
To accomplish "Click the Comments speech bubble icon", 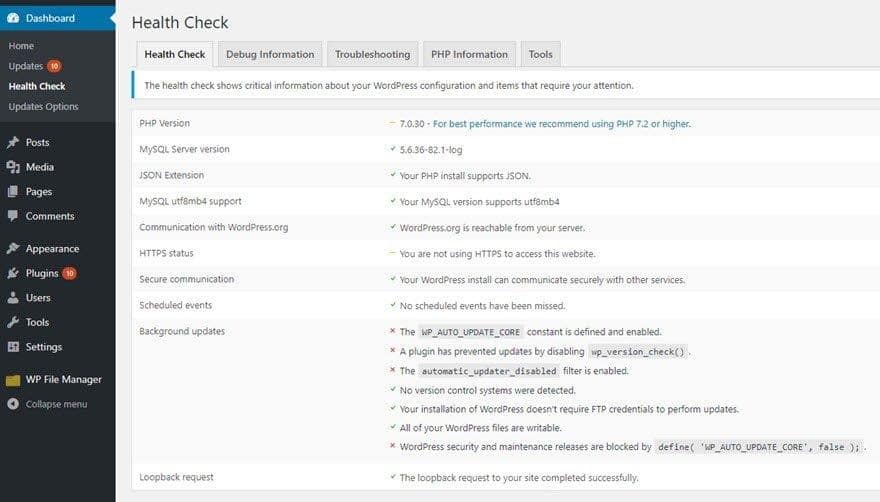I will pos(13,216).
